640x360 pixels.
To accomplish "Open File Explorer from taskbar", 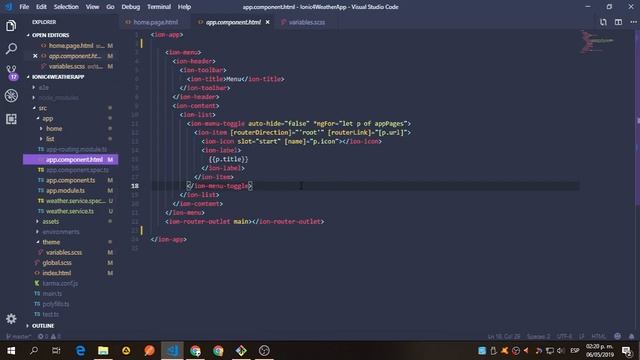I will [103, 351].
